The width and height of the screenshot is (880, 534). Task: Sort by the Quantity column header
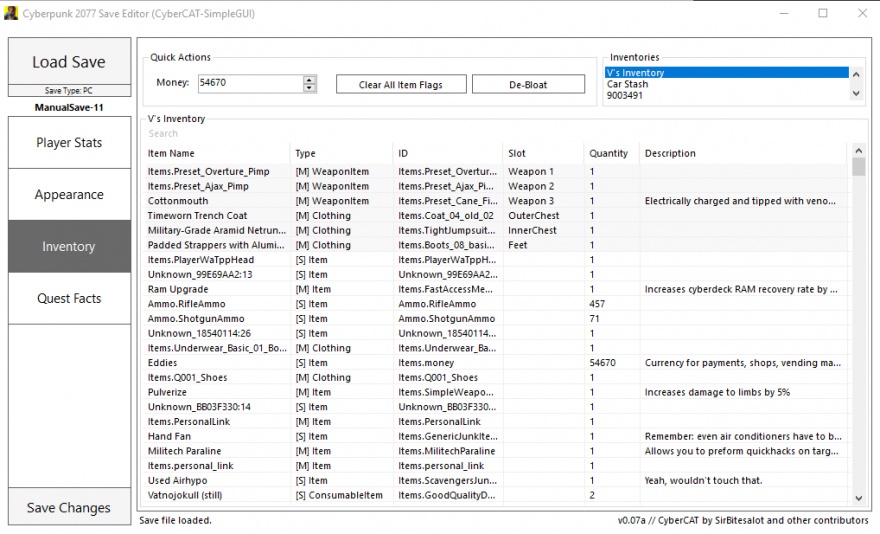pyautogui.click(x=612, y=153)
